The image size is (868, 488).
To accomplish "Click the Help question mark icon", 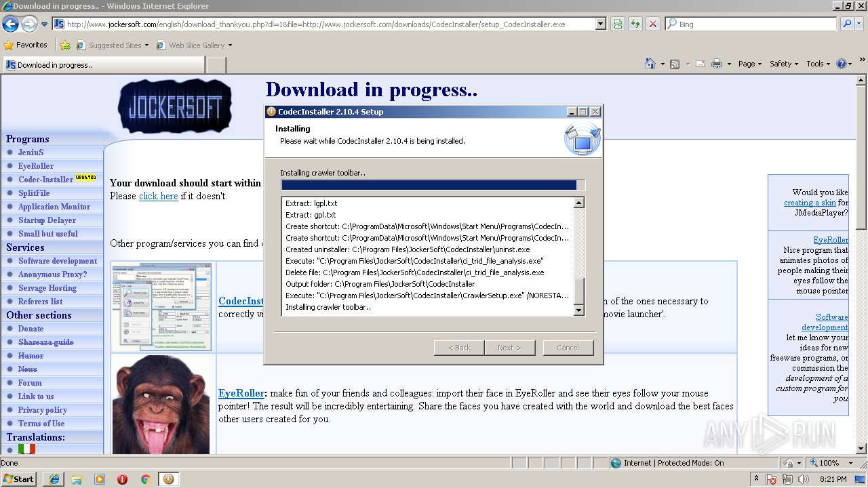I will click(x=842, y=64).
